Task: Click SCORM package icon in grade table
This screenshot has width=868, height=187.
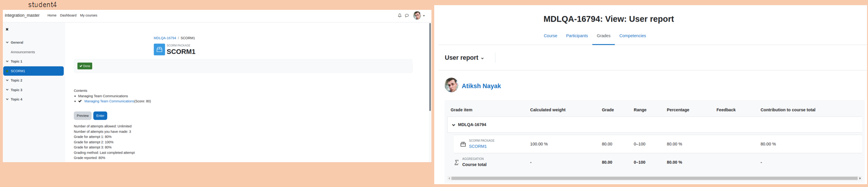Action: click(463, 144)
